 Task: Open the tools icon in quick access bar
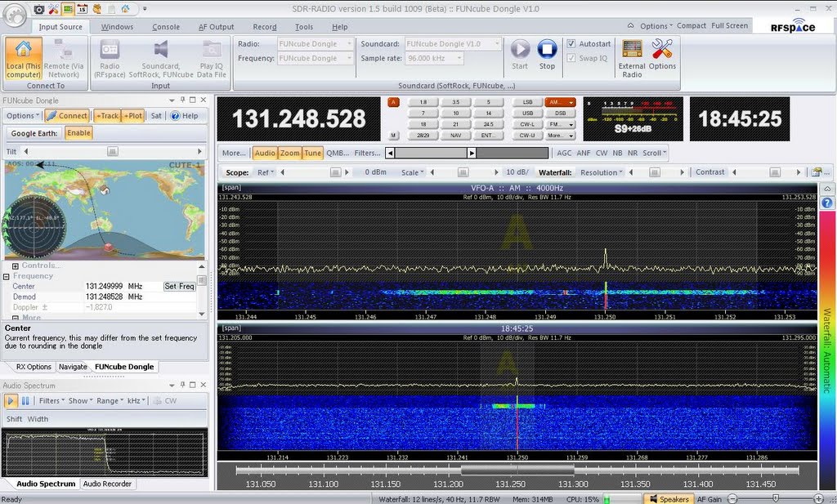coord(53,9)
